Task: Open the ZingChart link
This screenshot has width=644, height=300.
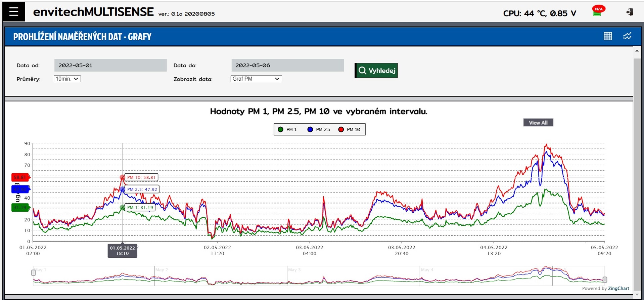Action: (x=618, y=289)
